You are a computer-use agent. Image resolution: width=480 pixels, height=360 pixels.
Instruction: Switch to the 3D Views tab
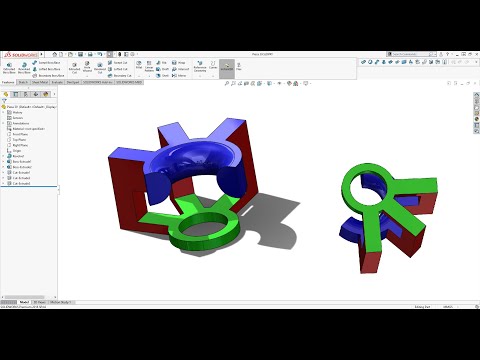pyautogui.click(x=40, y=302)
